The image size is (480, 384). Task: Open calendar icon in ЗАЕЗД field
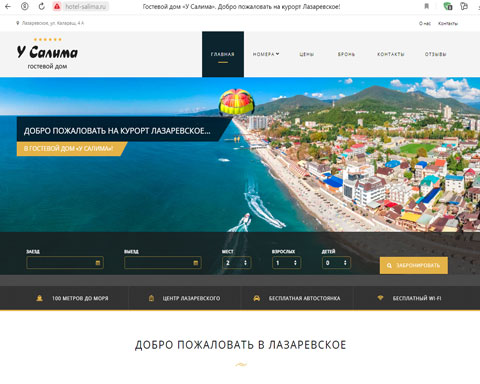tap(98, 263)
